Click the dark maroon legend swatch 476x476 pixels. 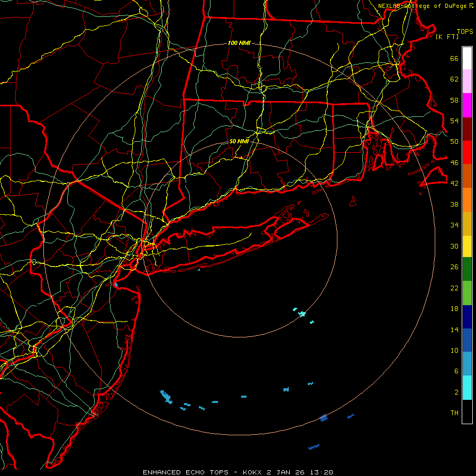coord(467,129)
